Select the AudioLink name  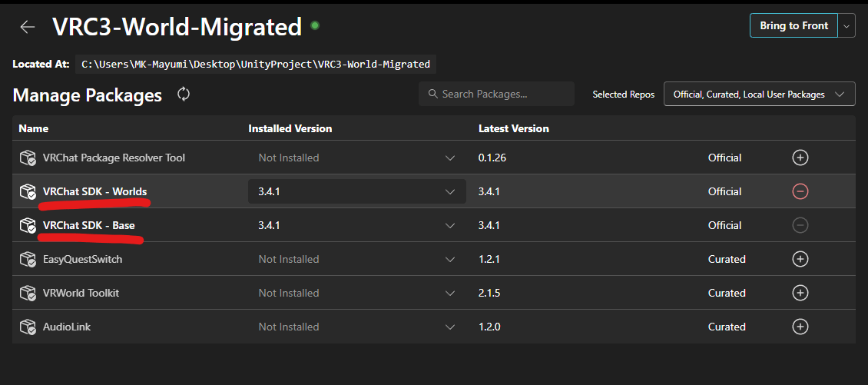(x=66, y=327)
